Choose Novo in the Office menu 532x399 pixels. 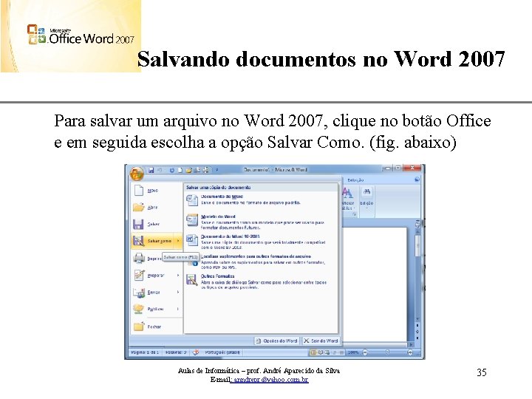tap(157, 191)
